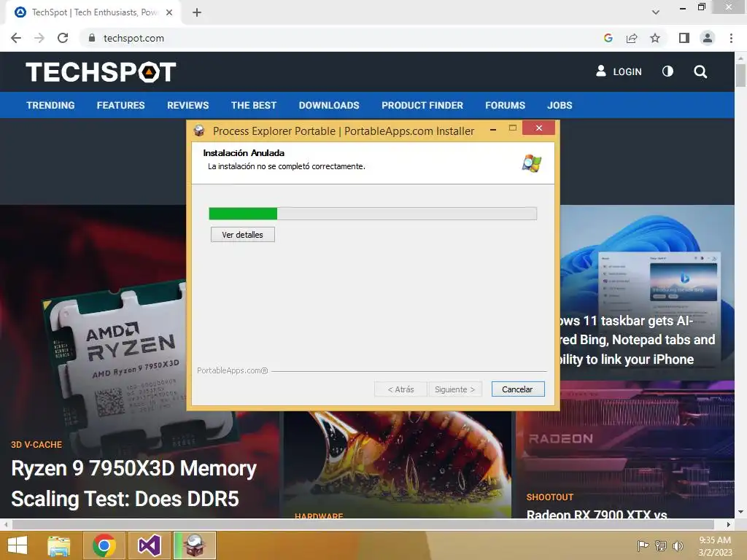This screenshot has height=560, width=747.
Task: Click the installer green progress bar
Action: tap(373, 214)
